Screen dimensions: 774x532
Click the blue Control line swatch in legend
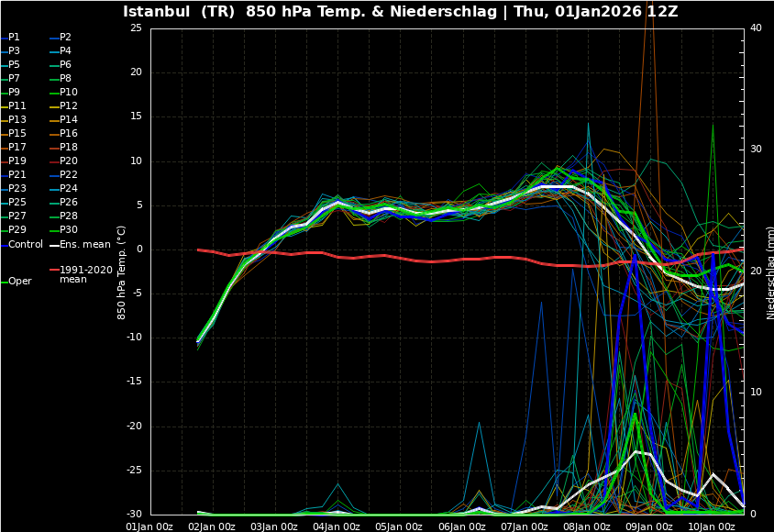point(5,245)
